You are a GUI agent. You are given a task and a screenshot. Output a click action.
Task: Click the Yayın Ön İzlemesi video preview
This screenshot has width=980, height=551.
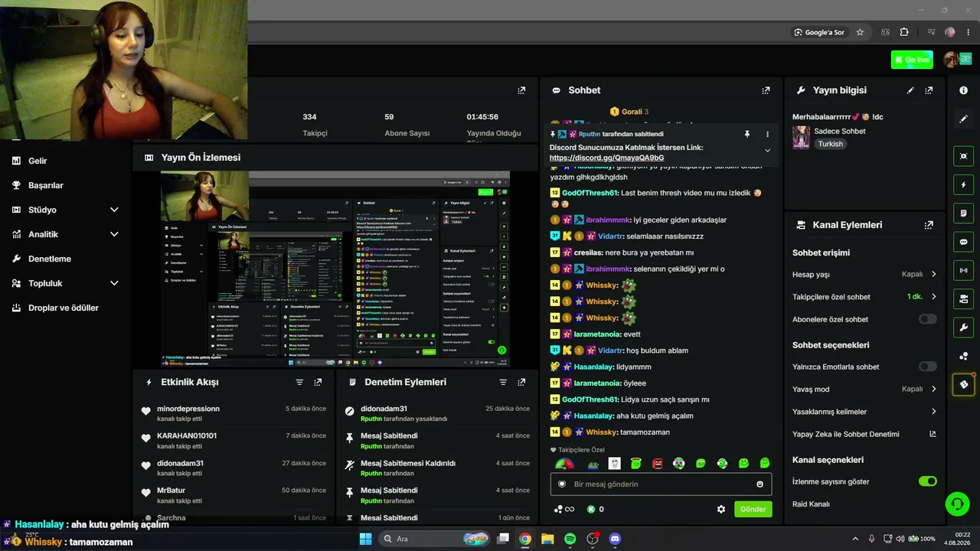point(335,269)
